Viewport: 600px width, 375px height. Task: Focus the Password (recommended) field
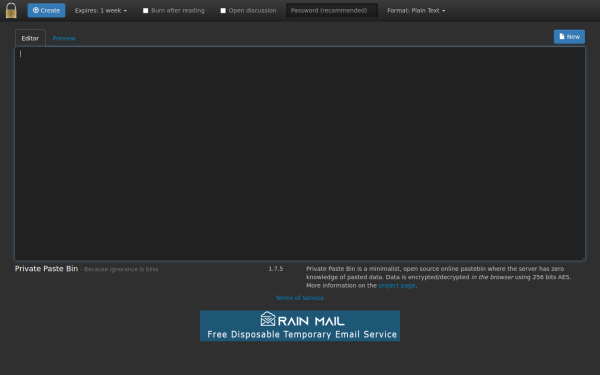click(332, 10)
